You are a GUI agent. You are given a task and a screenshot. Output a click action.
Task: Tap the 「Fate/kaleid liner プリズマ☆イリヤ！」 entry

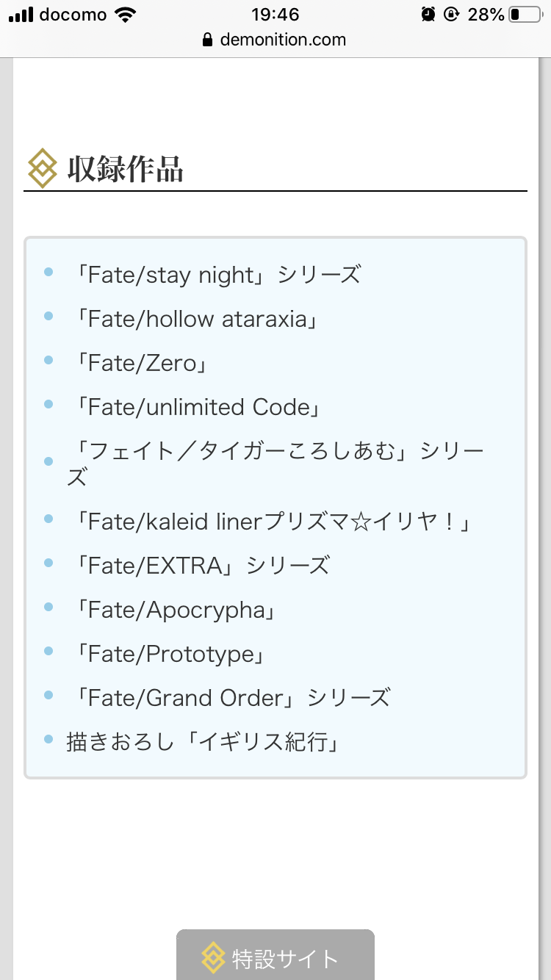tap(268, 522)
